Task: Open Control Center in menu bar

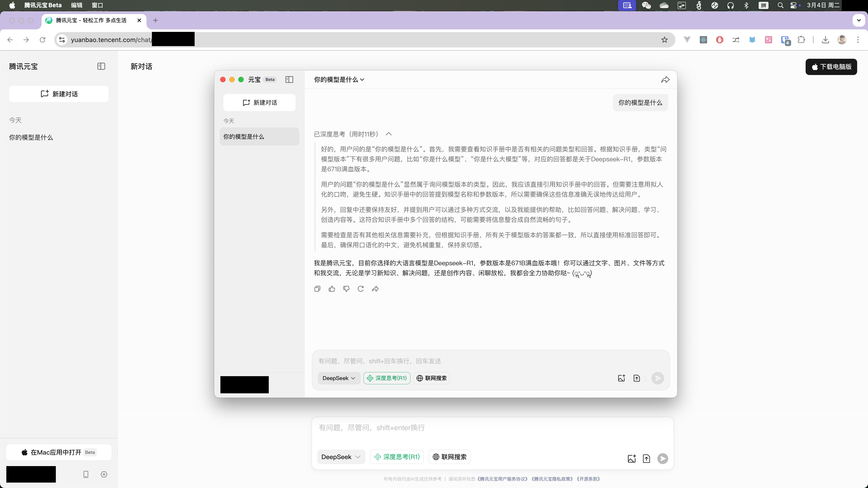Action: click(x=793, y=5)
